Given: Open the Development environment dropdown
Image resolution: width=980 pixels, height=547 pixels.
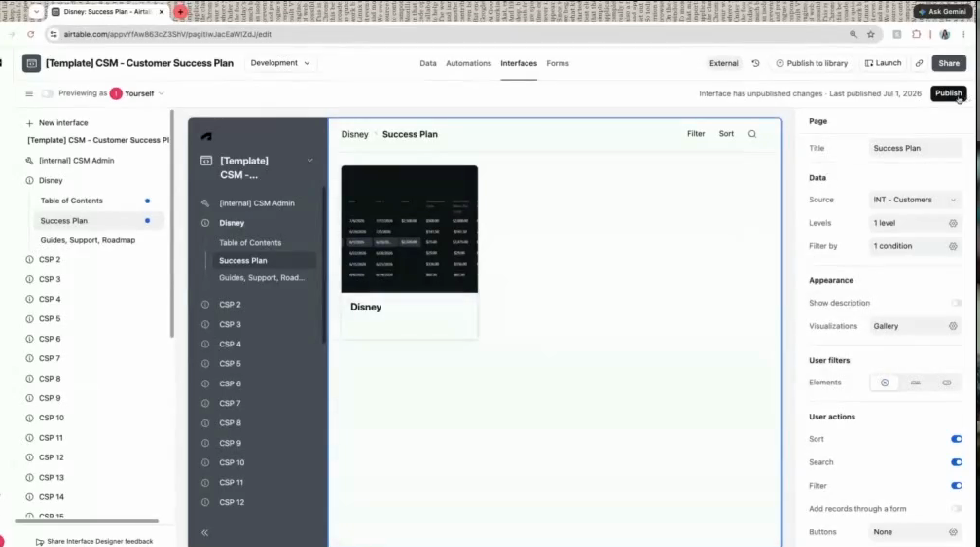Looking at the screenshot, I should click(x=280, y=63).
